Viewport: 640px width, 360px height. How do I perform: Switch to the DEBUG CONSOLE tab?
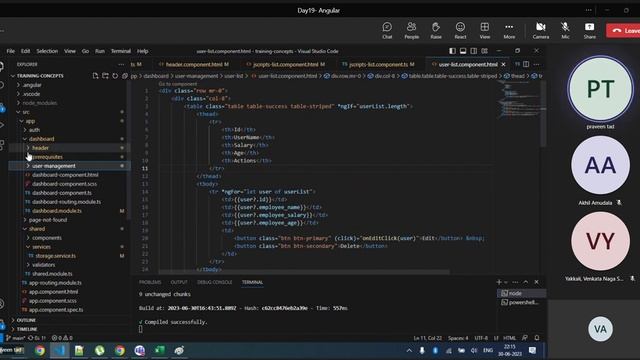pos(214,282)
